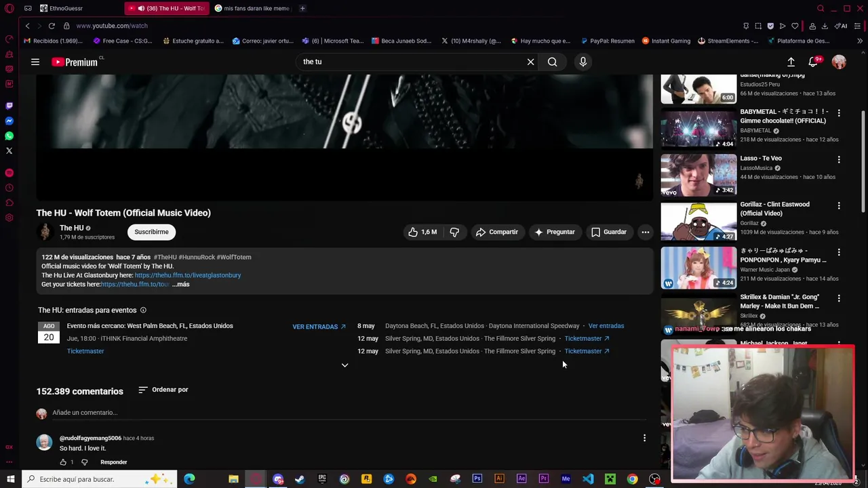Switch to mis fans daran like meme tab

[x=252, y=8]
